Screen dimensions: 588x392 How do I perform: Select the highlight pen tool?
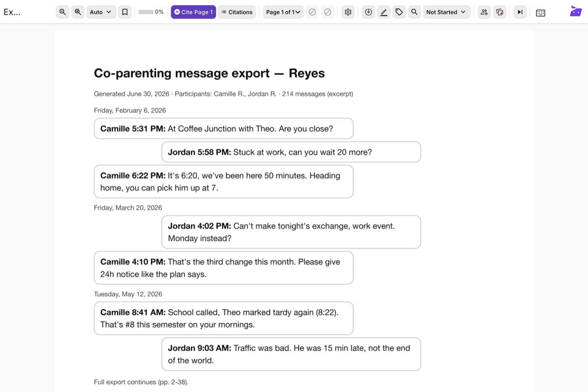(384, 12)
